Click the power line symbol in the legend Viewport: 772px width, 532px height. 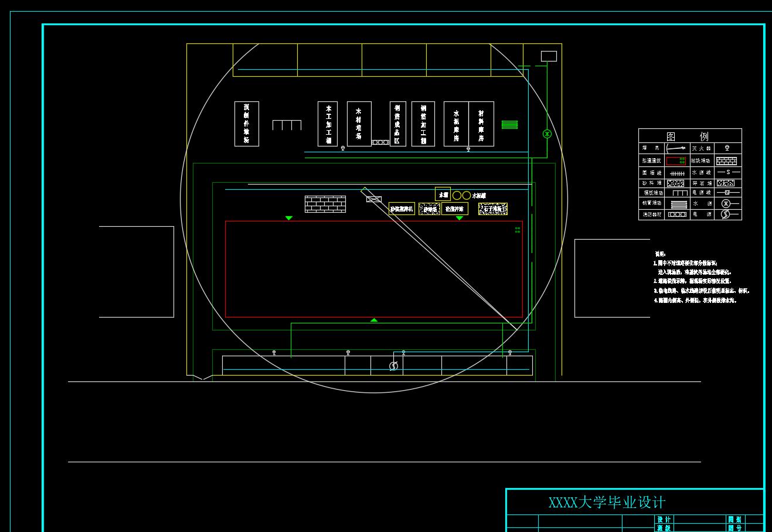[729, 192]
